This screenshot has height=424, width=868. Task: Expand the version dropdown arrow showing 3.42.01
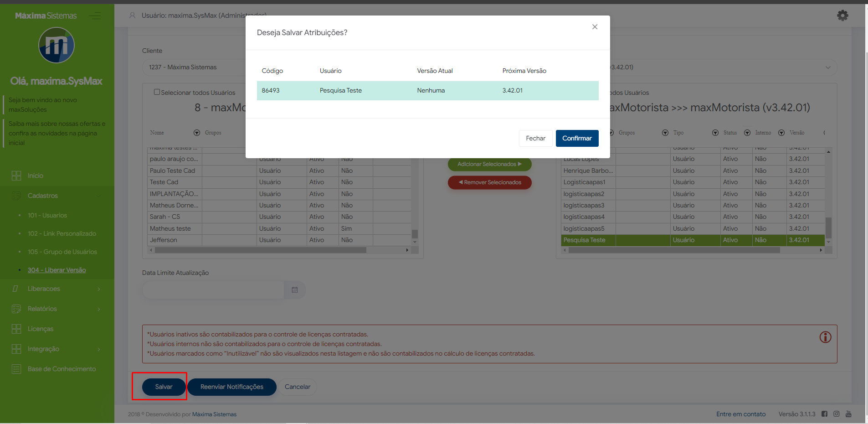828,67
